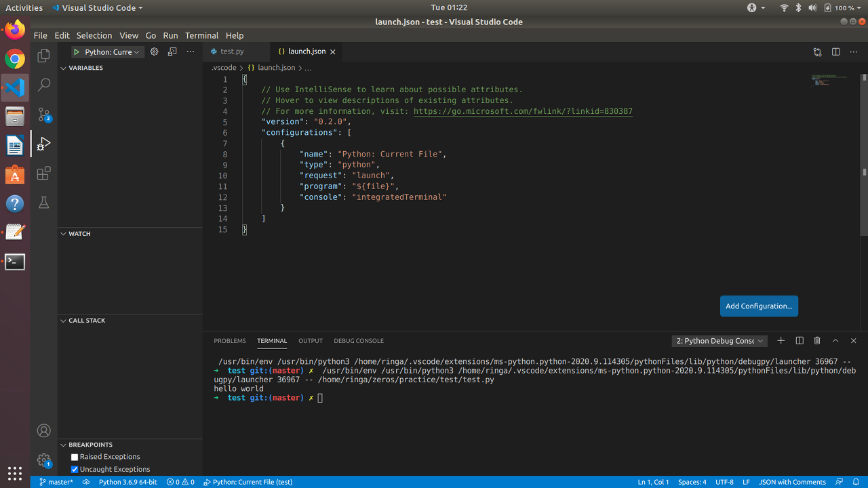Collapse the CALL STACK section

pyautogui.click(x=130, y=320)
